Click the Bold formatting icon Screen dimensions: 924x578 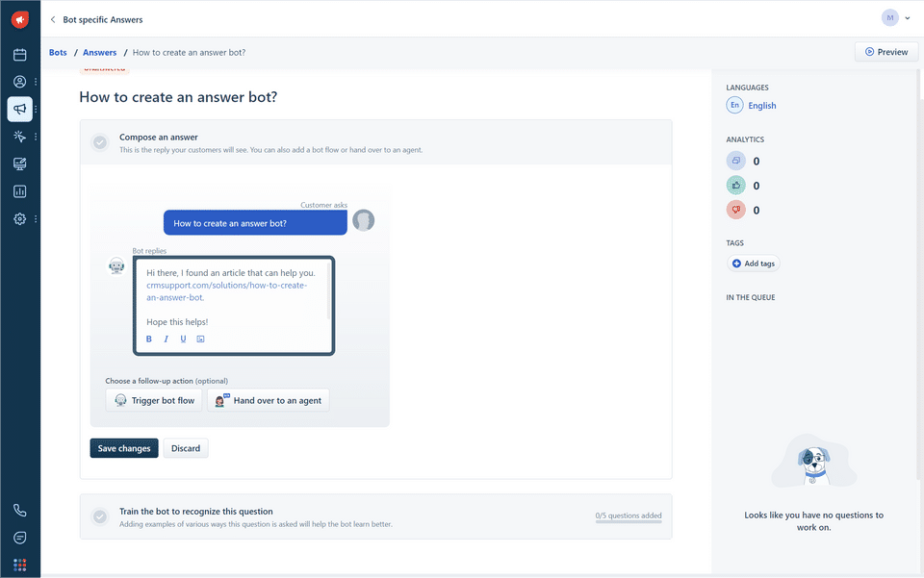pos(149,339)
